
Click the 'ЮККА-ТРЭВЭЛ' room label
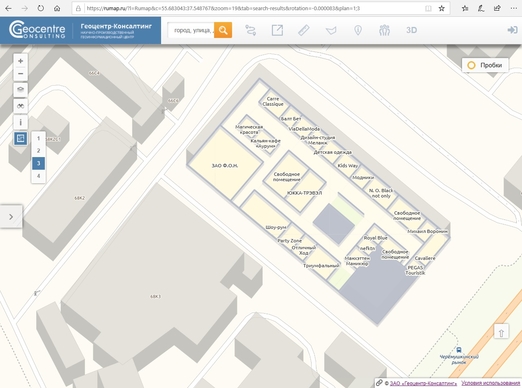point(304,193)
